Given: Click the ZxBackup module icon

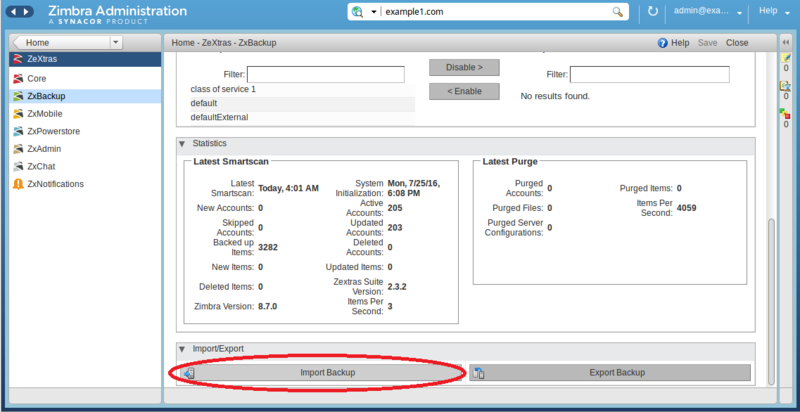Looking at the screenshot, I should (x=18, y=96).
